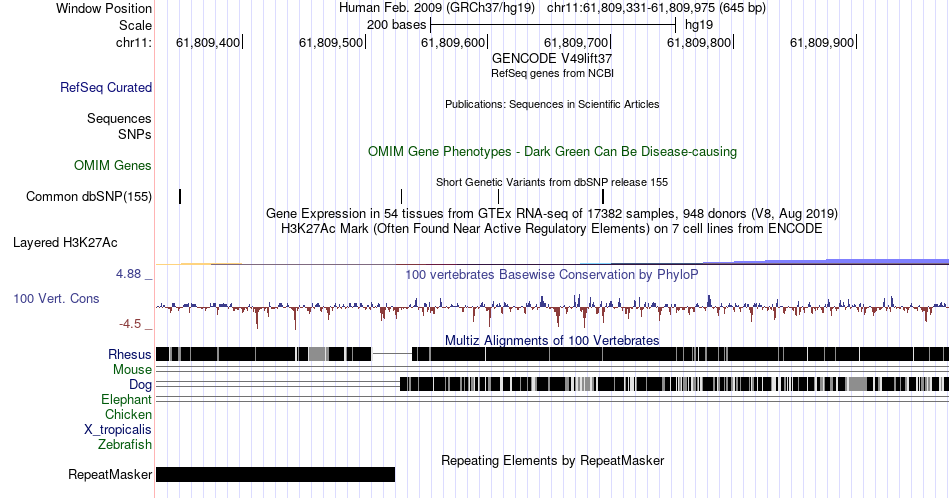950x498 pixels.
Task: Click the RepeatMasker track label
Action: [110, 474]
